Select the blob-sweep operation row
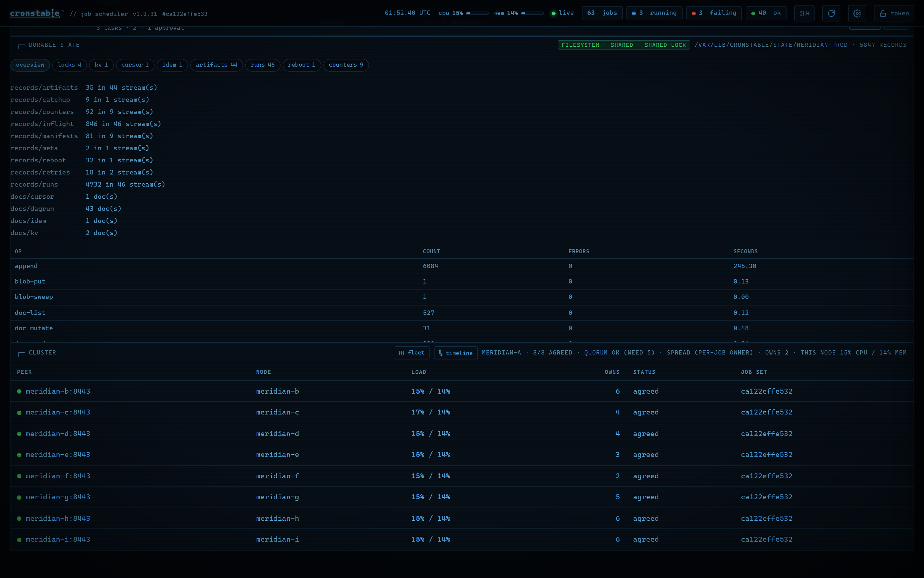 [462, 297]
